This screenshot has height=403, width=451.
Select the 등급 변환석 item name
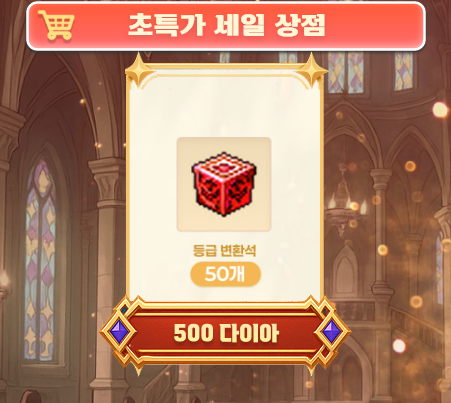(x=225, y=251)
